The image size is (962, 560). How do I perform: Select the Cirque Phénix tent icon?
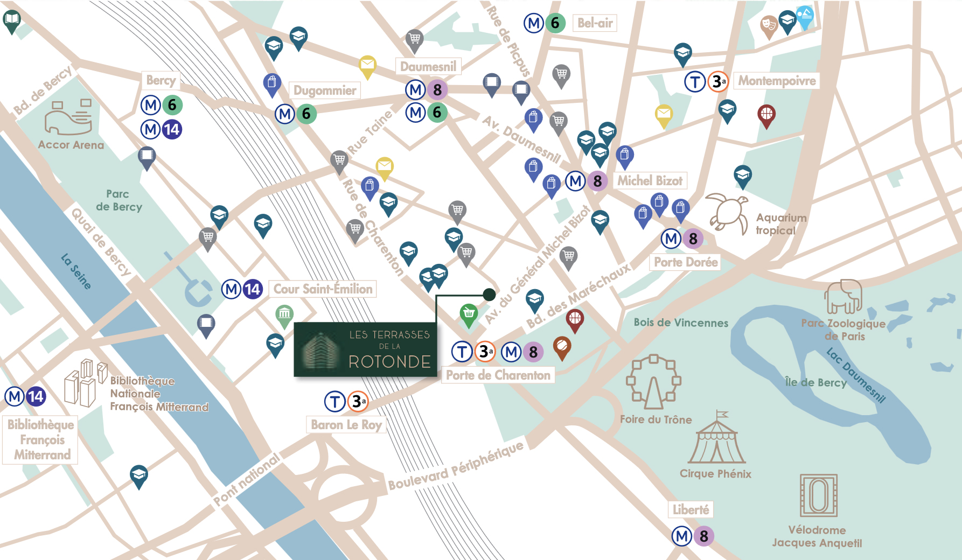[x=717, y=437]
